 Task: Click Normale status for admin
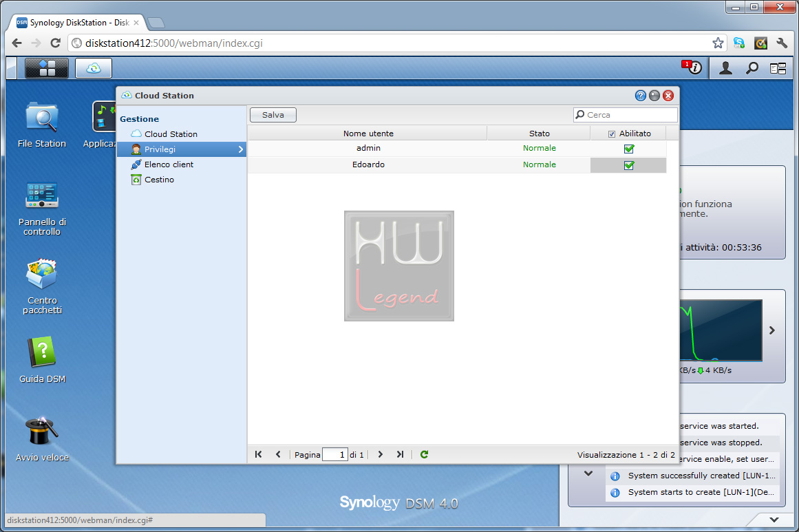[539, 148]
